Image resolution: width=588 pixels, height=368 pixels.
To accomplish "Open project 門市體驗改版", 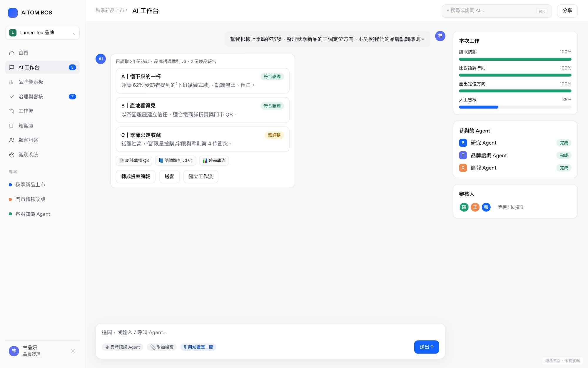I will pyautogui.click(x=42, y=199).
